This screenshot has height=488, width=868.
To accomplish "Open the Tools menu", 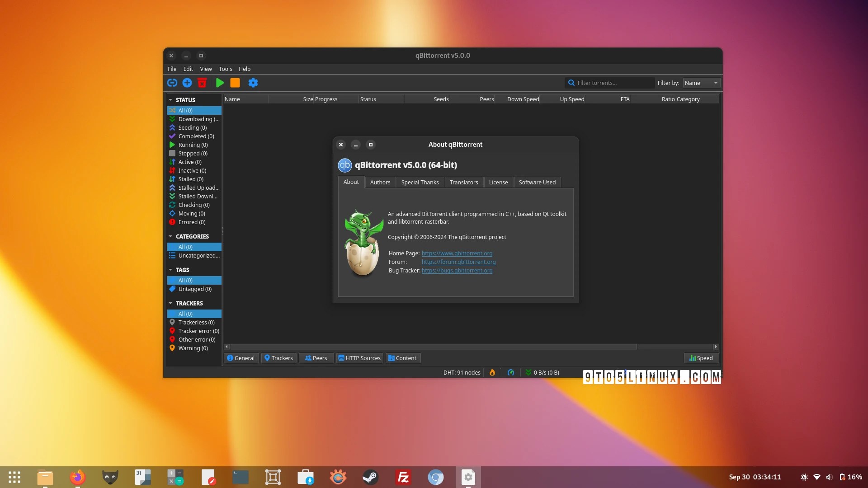I will tap(225, 69).
